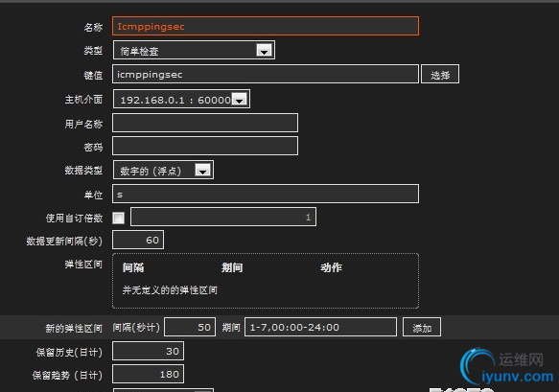Click the 保留历史(日计) field showing 30
This screenshot has height=392, width=559.
click(149, 351)
